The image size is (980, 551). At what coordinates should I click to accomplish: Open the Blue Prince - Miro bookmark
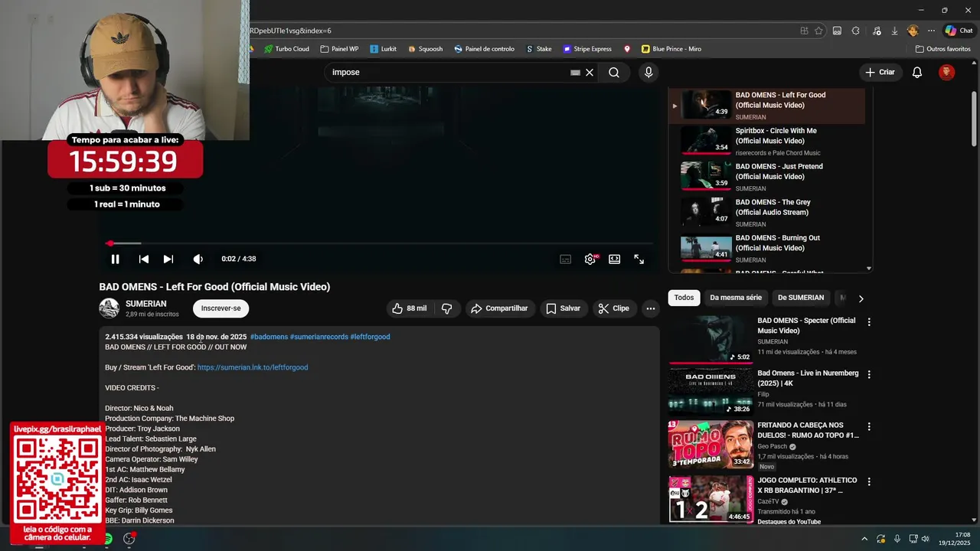coord(671,49)
